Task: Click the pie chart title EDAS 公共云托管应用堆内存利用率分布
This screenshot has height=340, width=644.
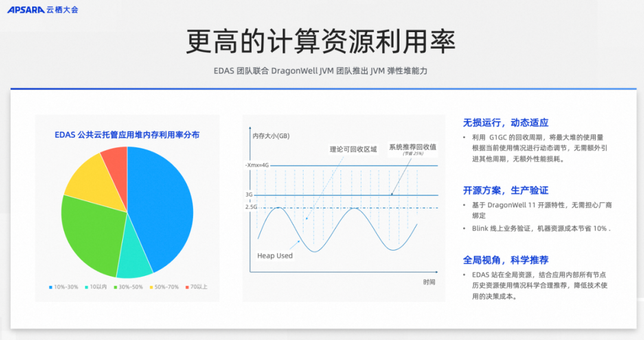Action: click(127, 135)
